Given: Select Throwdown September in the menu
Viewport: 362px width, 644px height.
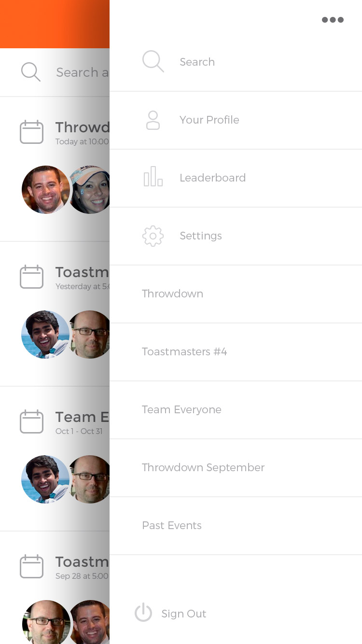Looking at the screenshot, I should (203, 467).
